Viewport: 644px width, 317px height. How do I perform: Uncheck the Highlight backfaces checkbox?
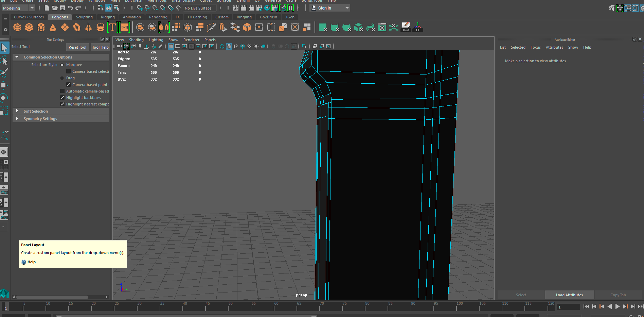[x=62, y=98]
